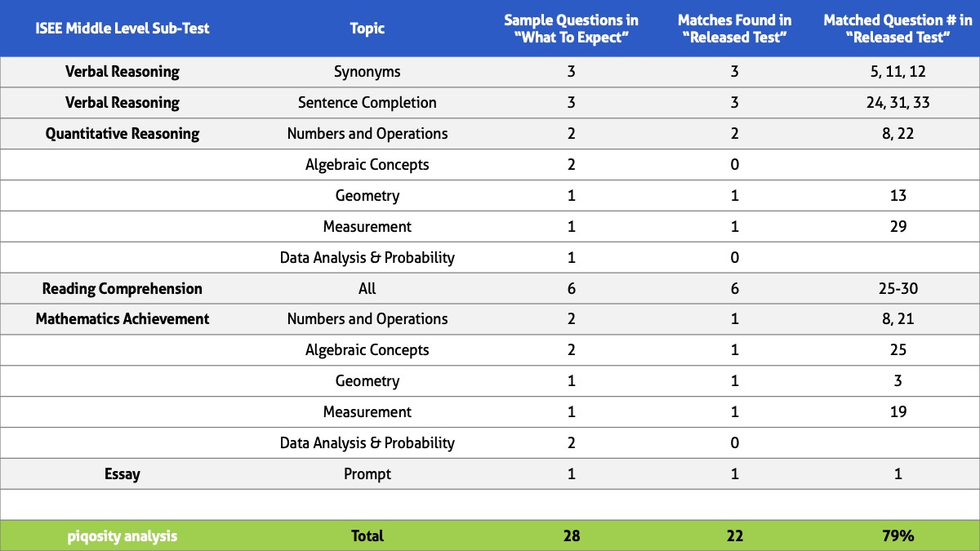Click the 79% total cell

tap(898, 536)
